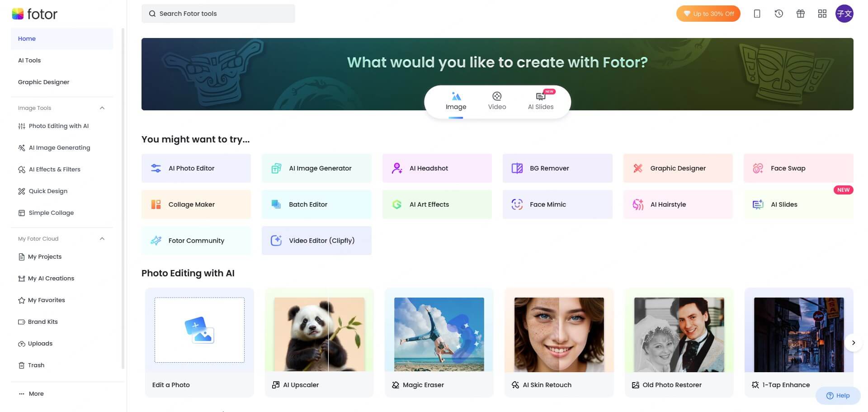The height and width of the screenshot is (412, 868).
Task: Collapse the My Fotor Cloud section
Action: (102, 239)
